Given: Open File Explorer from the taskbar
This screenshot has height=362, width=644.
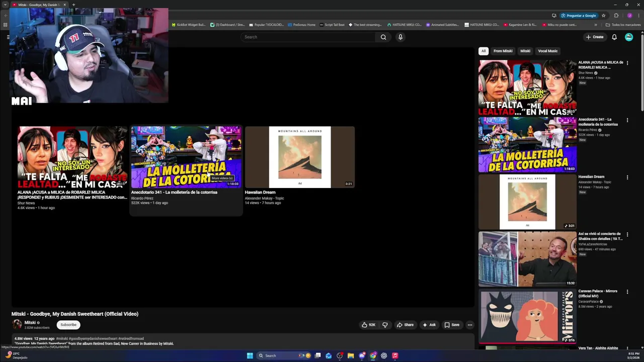Looking at the screenshot, I should [x=351, y=355].
